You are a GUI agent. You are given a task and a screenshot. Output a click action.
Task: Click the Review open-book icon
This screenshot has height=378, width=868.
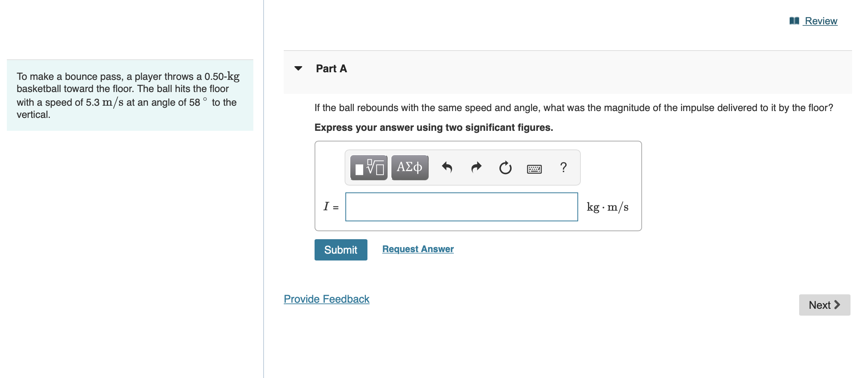794,21
